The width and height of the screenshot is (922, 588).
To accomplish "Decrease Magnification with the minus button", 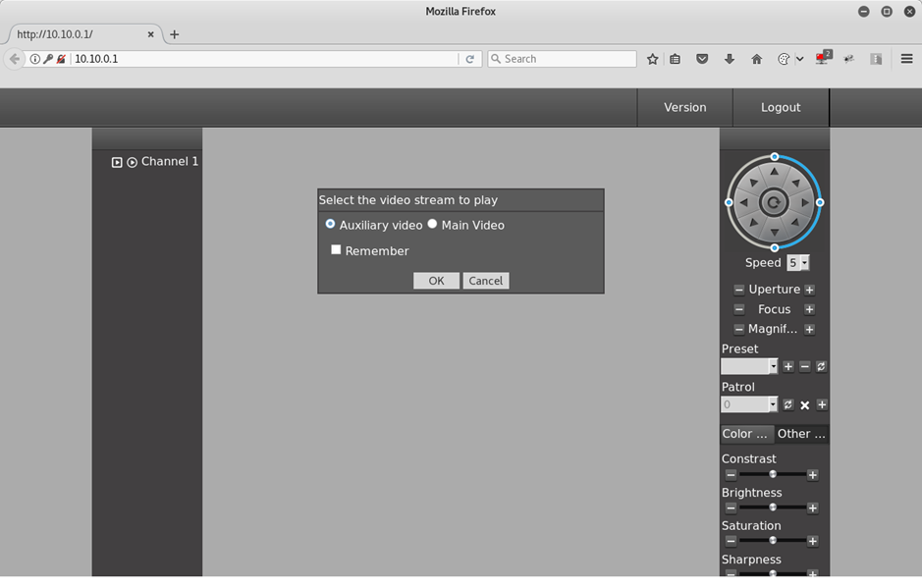I will (x=739, y=329).
